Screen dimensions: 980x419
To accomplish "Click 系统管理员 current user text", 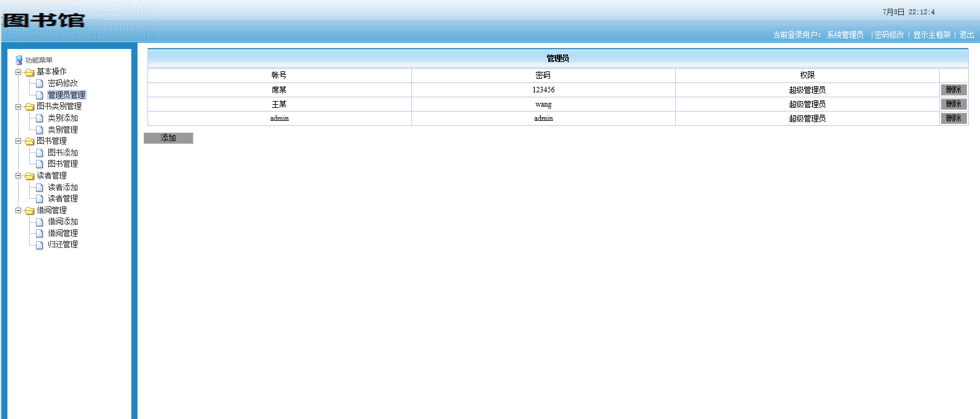I will pos(845,35).
